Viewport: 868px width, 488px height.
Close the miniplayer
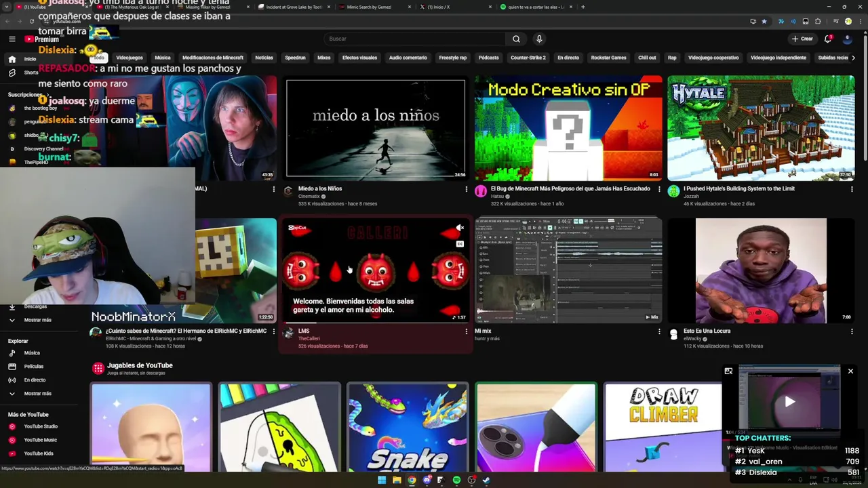850,371
